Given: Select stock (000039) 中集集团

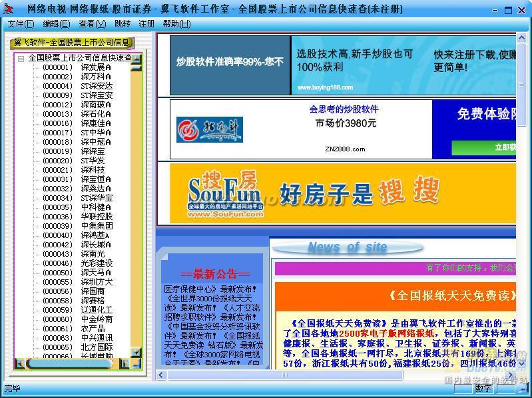Looking at the screenshot, I should click(78, 226).
